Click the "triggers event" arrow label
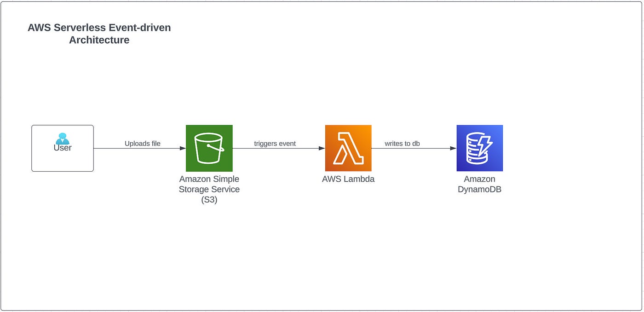Viewport: 644px width, 312px height. (x=275, y=144)
